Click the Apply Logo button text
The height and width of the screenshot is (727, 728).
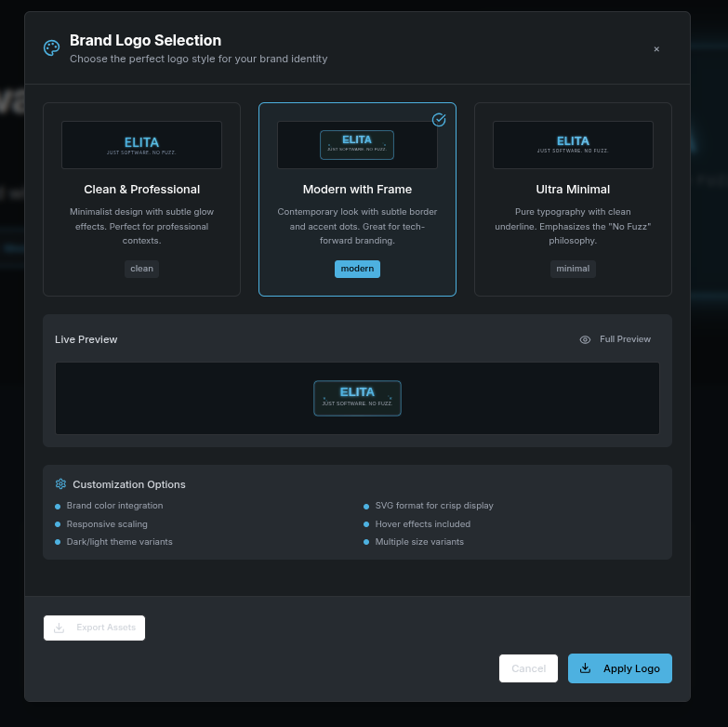click(x=631, y=668)
